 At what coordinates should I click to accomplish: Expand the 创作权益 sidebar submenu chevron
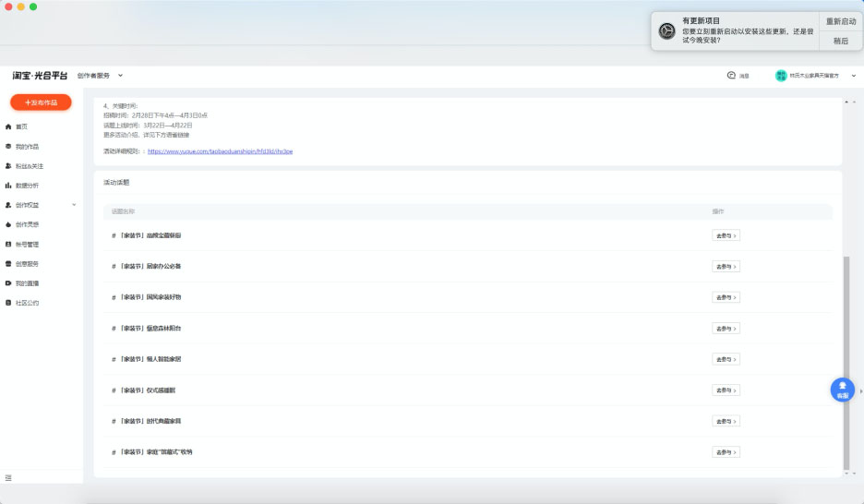tap(74, 205)
